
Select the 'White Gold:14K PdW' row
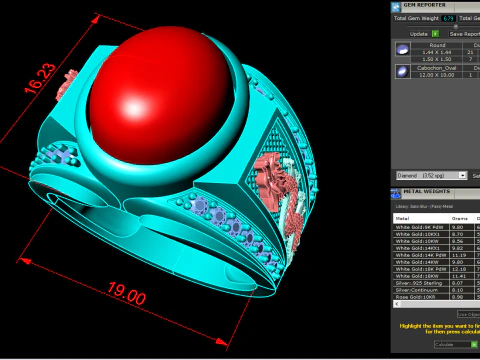pos(436,255)
